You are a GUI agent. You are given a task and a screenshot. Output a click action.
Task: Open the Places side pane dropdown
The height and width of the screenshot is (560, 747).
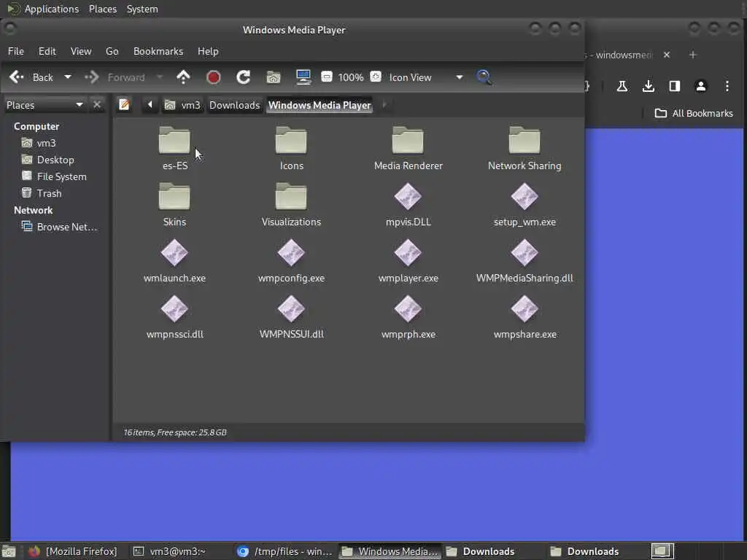tap(44, 105)
